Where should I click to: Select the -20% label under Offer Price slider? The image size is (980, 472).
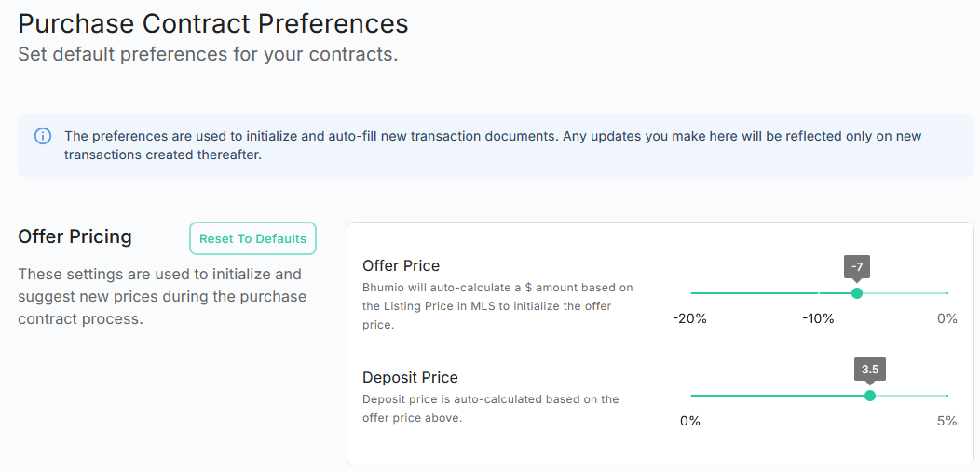tap(689, 318)
